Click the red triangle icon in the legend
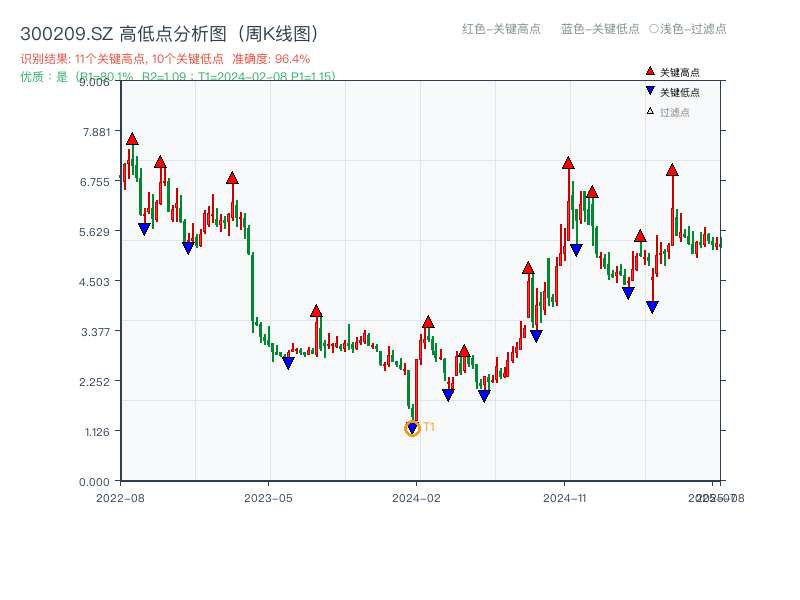The image size is (800, 600). pos(650,72)
